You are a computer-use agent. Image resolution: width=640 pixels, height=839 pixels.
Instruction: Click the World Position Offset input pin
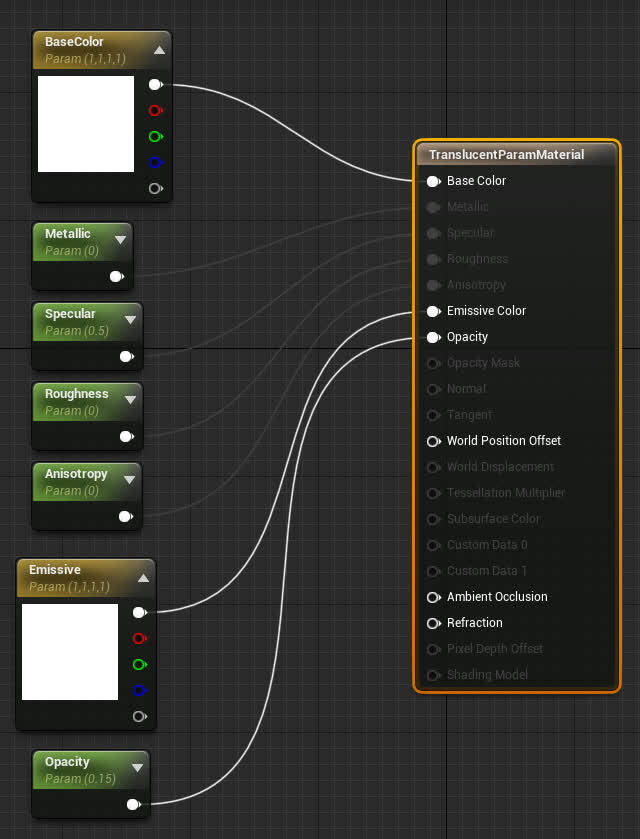[433, 441]
